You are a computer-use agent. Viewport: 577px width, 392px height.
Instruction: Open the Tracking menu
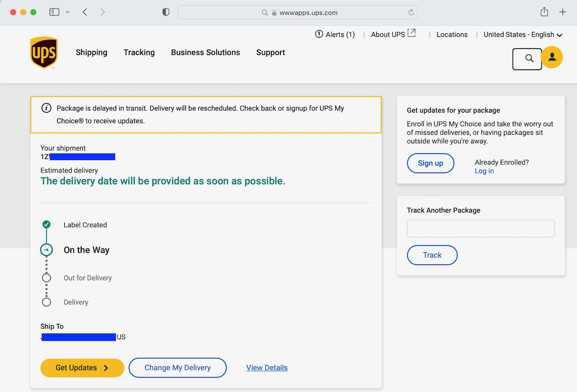coord(139,52)
